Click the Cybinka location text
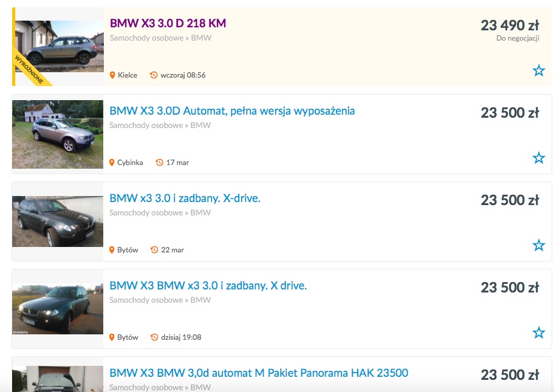Viewport: 554px width, 392px height. [x=130, y=163]
